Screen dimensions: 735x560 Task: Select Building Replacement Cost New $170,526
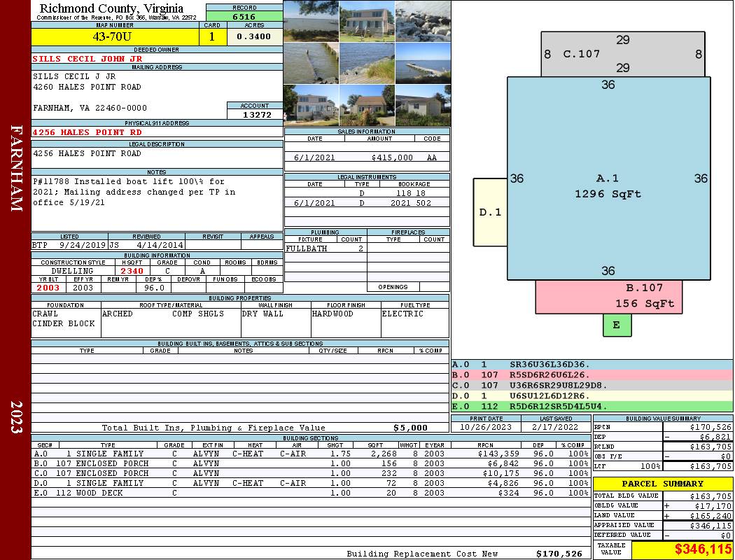tap(559, 554)
